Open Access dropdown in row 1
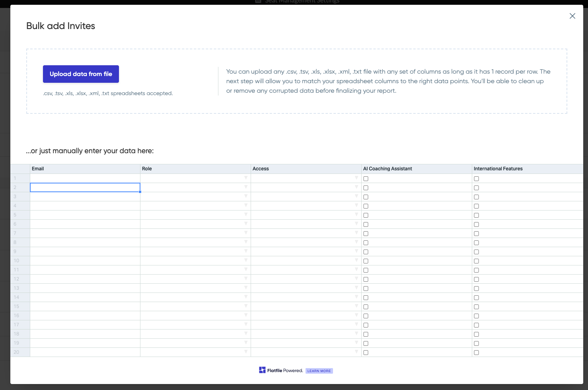The height and width of the screenshot is (390, 588). point(356,178)
